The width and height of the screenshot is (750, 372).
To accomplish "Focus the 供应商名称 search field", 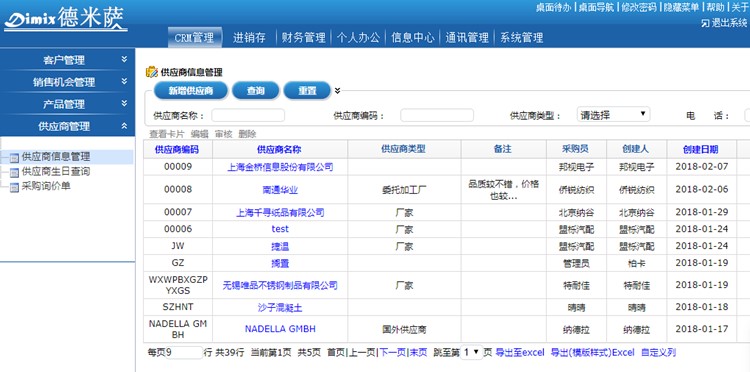I will (x=248, y=115).
